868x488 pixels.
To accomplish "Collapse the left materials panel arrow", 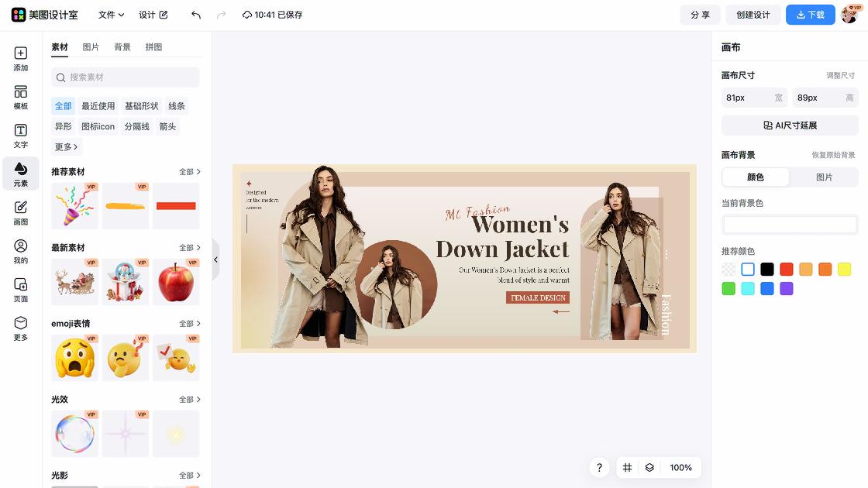I will coord(215,259).
